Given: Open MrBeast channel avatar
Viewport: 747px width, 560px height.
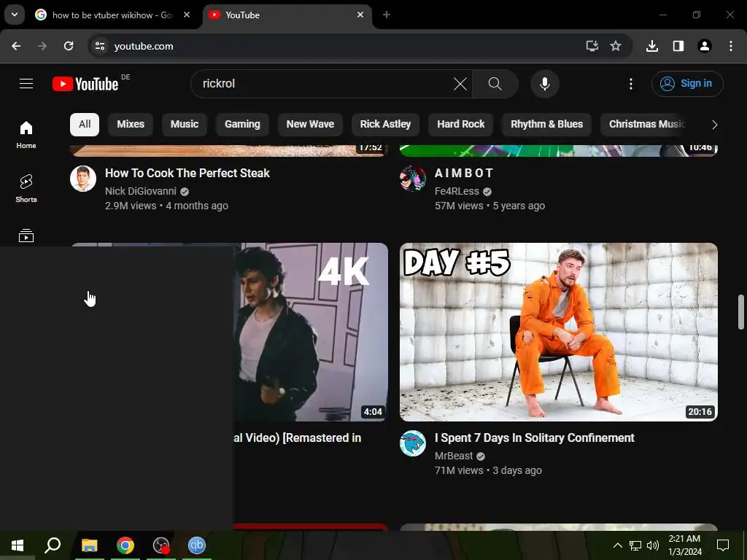Looking at the screenshot, I should click(413, 443).
